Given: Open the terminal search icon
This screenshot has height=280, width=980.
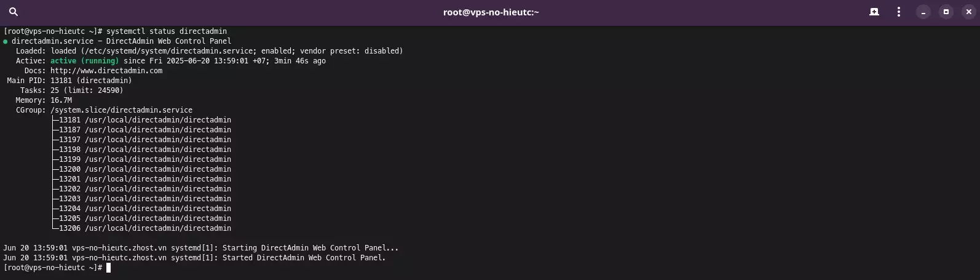Looking at the screenshot, I should tap(14, 12).
